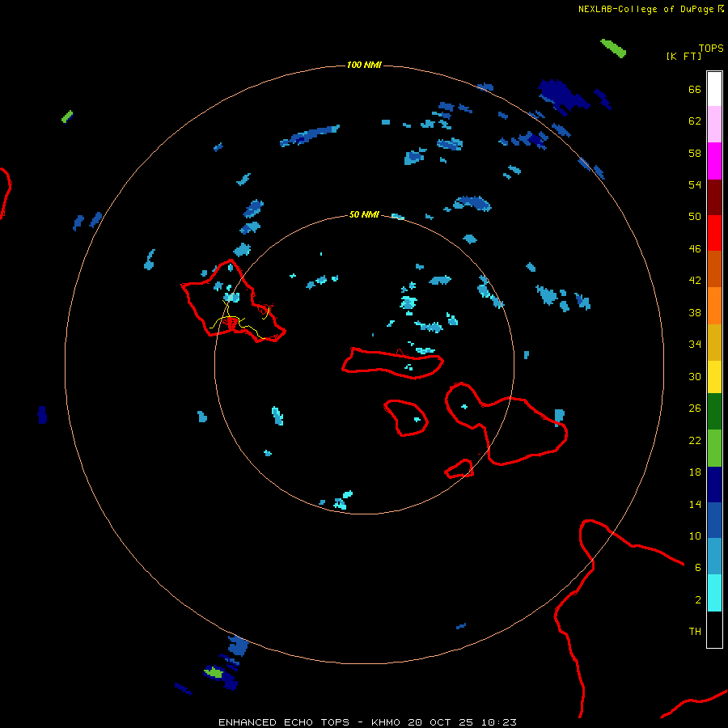Click the legend value 18
Image resolution: width=728 pixels, height=728 pixels.
[695, 472]
